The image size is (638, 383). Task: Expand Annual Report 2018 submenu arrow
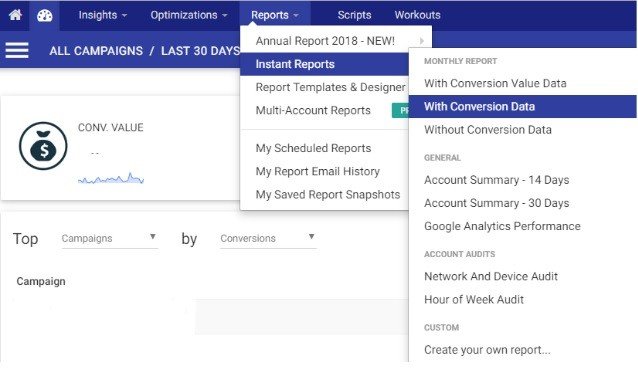[x=422, y=41]
